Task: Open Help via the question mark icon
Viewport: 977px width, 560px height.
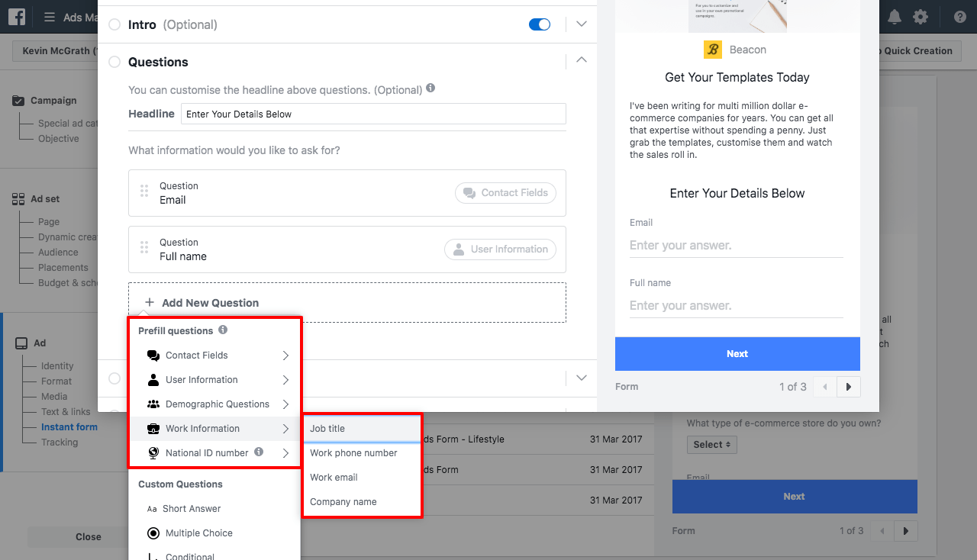Action: pos(959,16)
